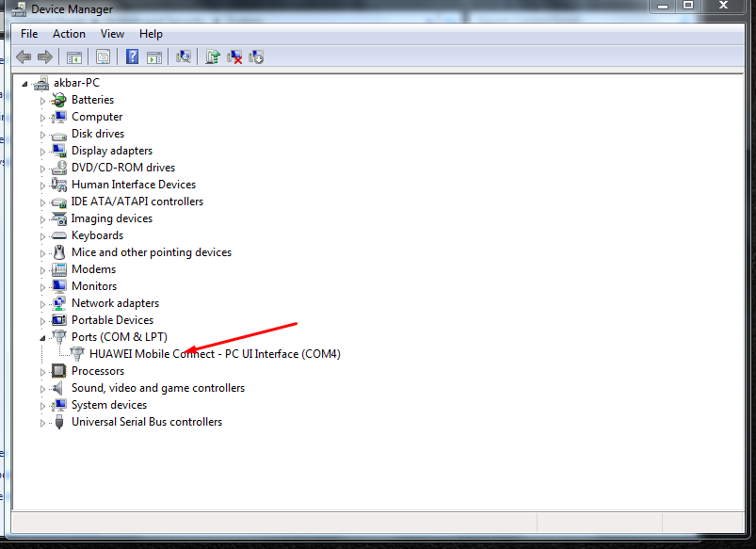Open the File menu
Viewport: 756px width, 549px height.
coord(28,33)
